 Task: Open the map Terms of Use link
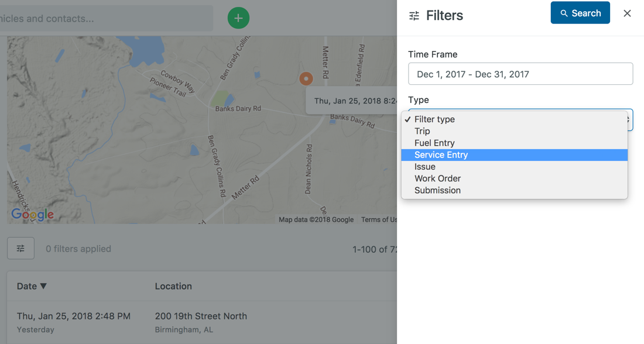coord(379,219)
